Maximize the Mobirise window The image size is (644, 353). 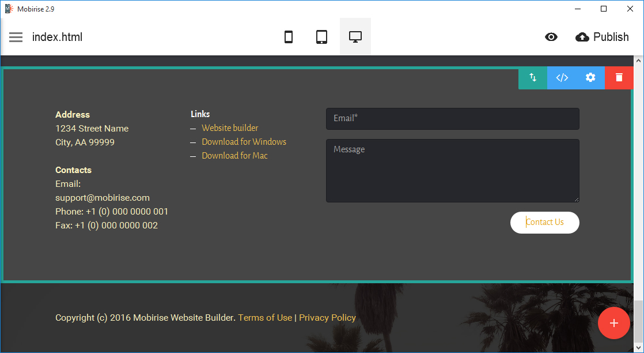pos(604,9)
